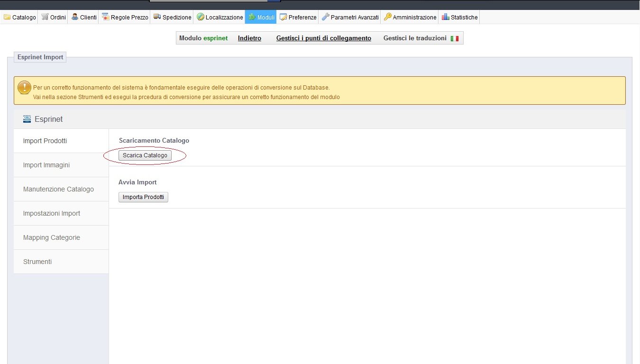Open the Parametri Avanzati menu
This screenshot has width=640, height=364.
(x=350, y=17)
